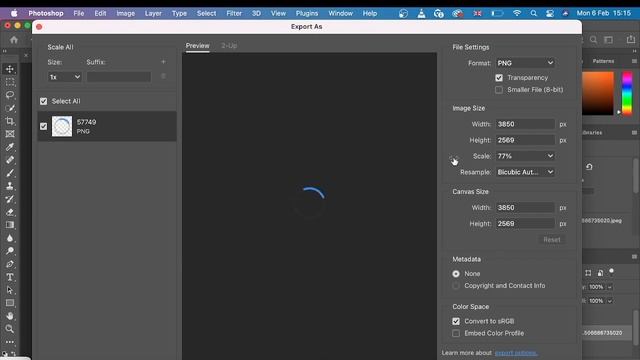Open the Plugins menu
The width and height of the screenshot is (640, 360).
307,13
